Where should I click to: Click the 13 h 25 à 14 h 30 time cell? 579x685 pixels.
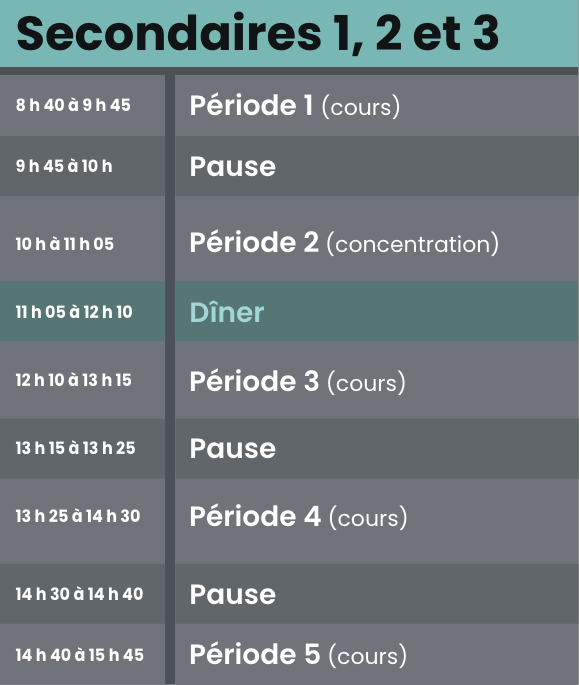click(x=82, y=521)
